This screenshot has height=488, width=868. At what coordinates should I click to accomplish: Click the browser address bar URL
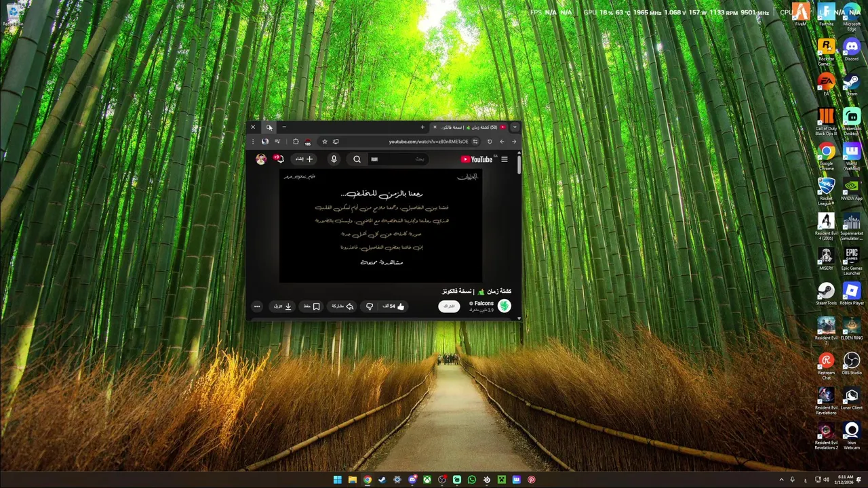coord(429,142)
